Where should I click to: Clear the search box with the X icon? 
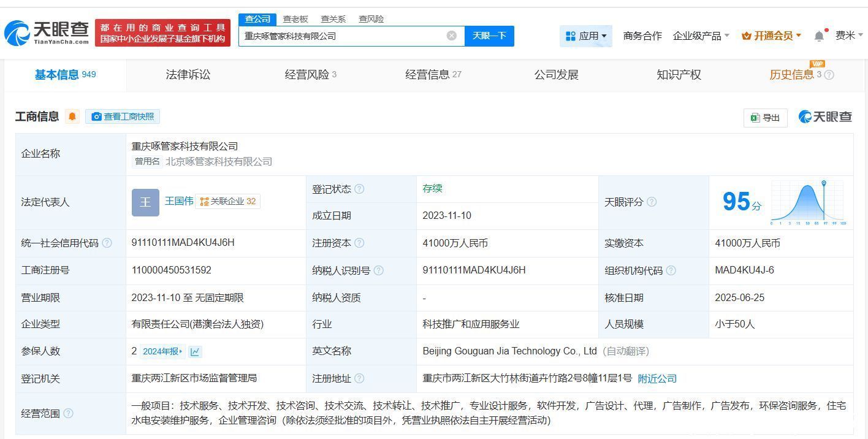coord(452,36)
